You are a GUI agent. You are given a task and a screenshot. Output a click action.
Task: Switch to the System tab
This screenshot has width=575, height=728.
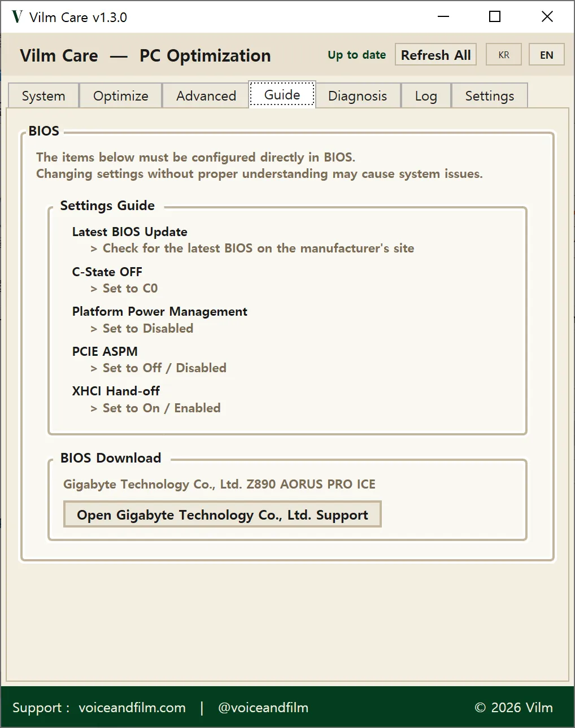[x=43, y=96]
